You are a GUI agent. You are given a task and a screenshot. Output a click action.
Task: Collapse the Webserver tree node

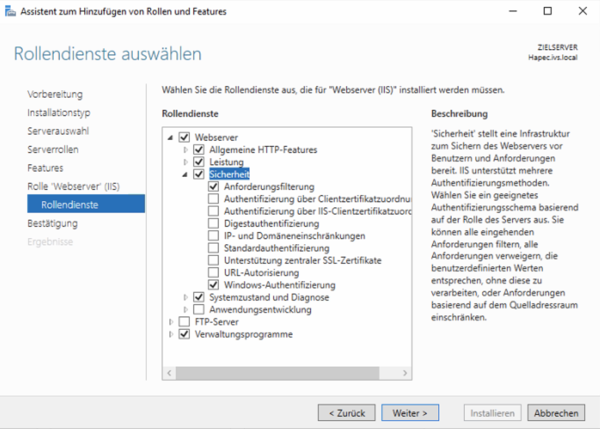click(x=171, y=137)
